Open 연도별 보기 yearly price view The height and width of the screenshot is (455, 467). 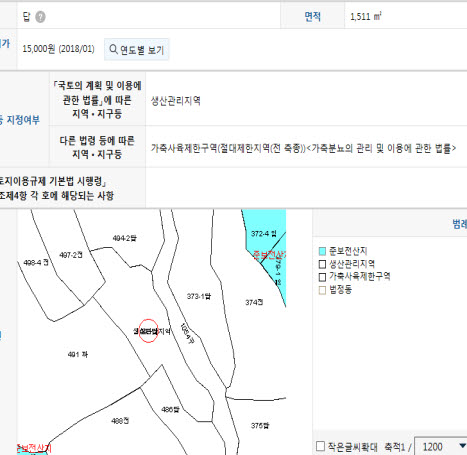pyautogui.click(x=137, y=49)
